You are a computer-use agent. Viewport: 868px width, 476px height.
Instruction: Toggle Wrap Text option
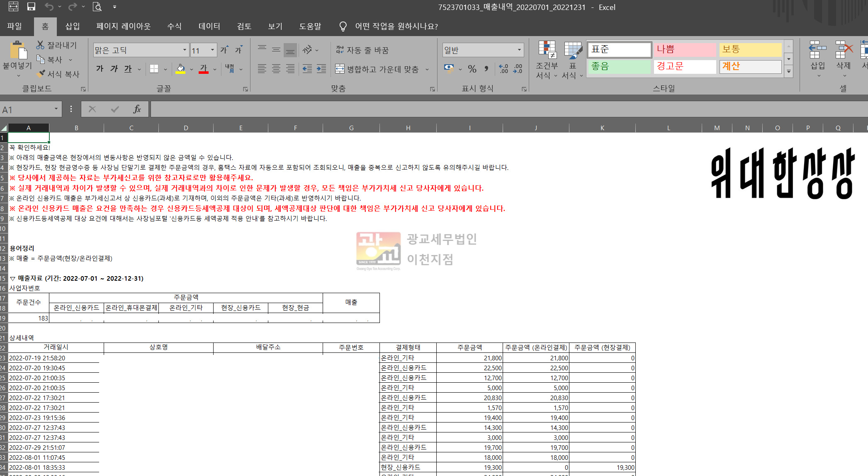click(x=362, y=50)
